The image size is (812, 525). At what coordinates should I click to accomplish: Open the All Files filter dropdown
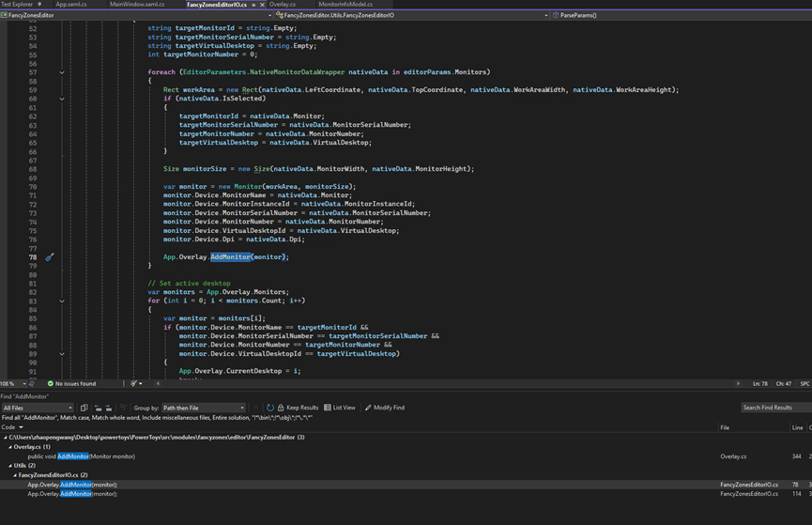click(x=38, y=408)
